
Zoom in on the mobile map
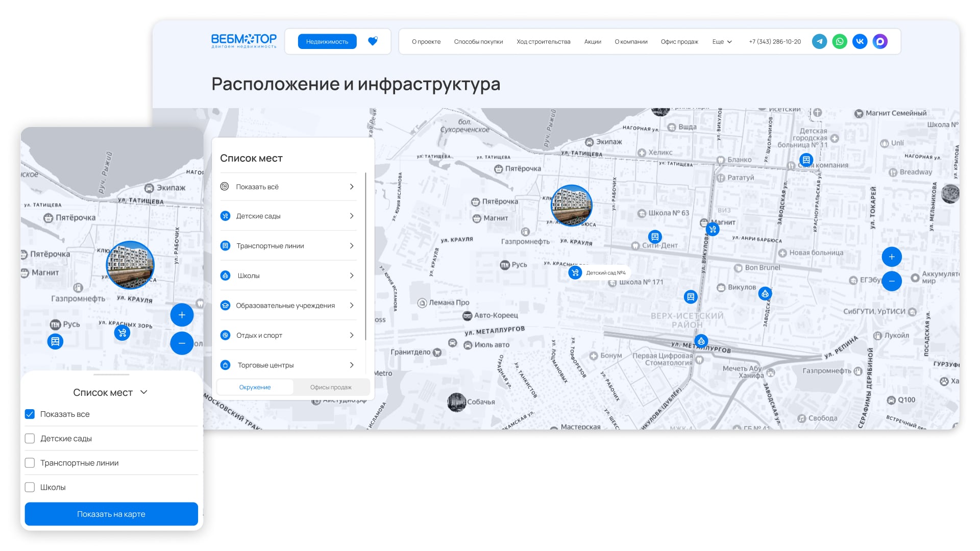point(182,315)
